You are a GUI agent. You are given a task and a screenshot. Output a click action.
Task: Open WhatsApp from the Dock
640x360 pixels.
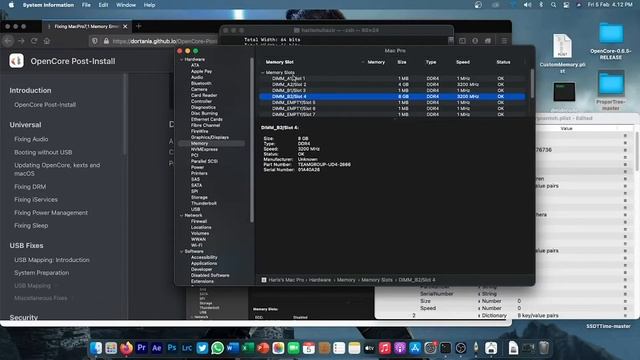click(218, 348)
